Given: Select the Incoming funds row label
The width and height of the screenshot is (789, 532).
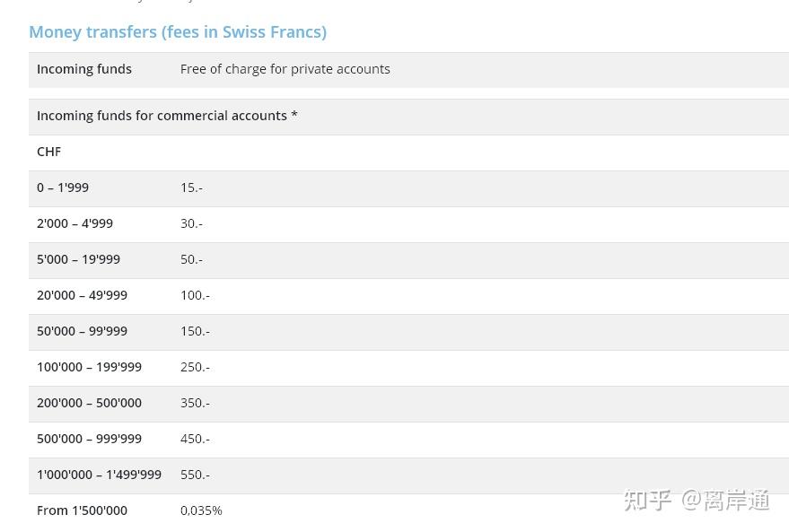Looking at the screenshot, I should click(84, 69).
